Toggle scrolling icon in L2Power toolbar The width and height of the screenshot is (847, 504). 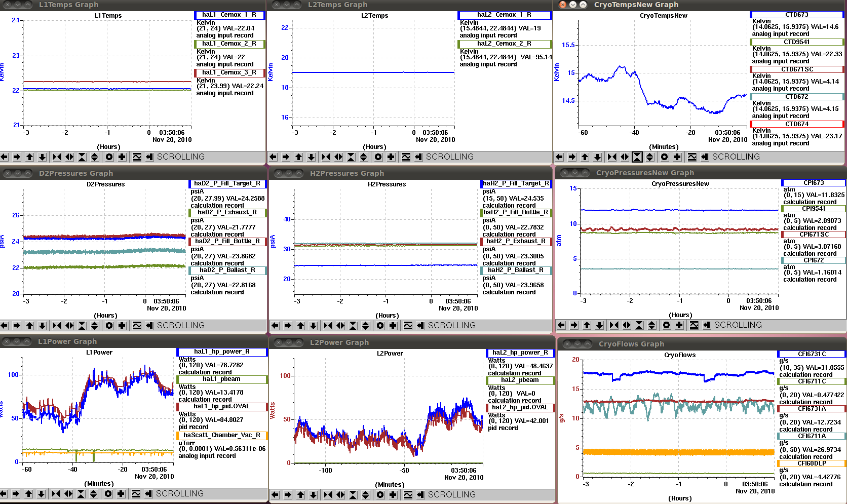click(420, 495)
